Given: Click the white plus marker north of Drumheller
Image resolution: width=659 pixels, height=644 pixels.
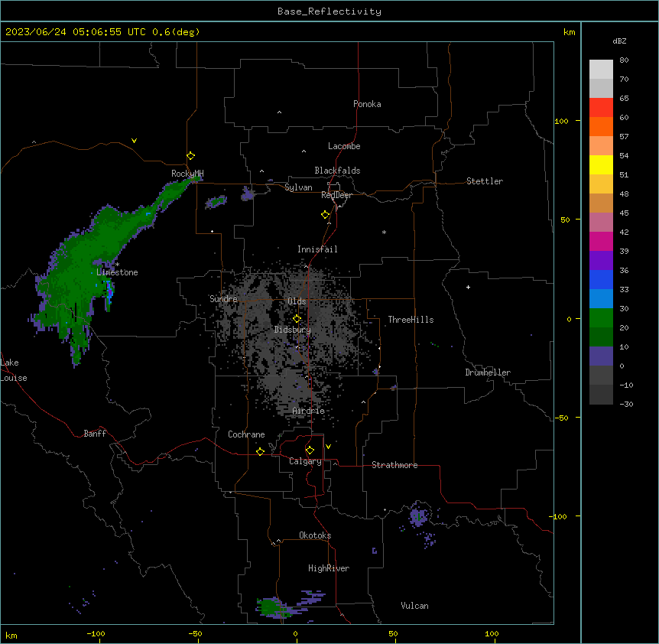Looking at the screenshot, I should pyautogui.click(x=468, y=287).
